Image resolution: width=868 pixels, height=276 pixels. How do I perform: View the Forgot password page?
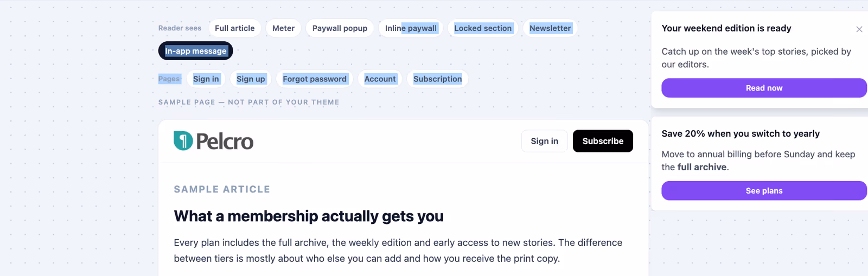tap(315, 79)
